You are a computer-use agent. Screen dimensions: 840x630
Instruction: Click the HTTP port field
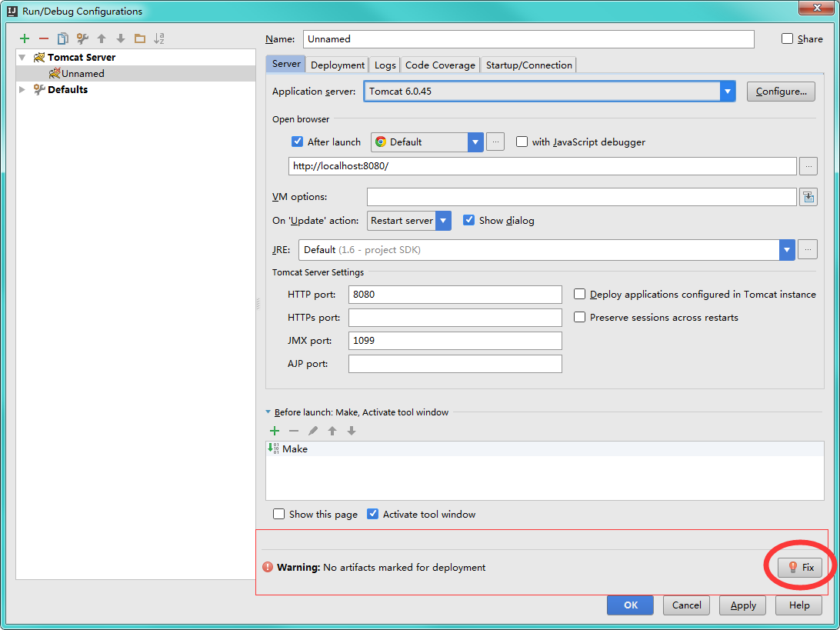455,294
